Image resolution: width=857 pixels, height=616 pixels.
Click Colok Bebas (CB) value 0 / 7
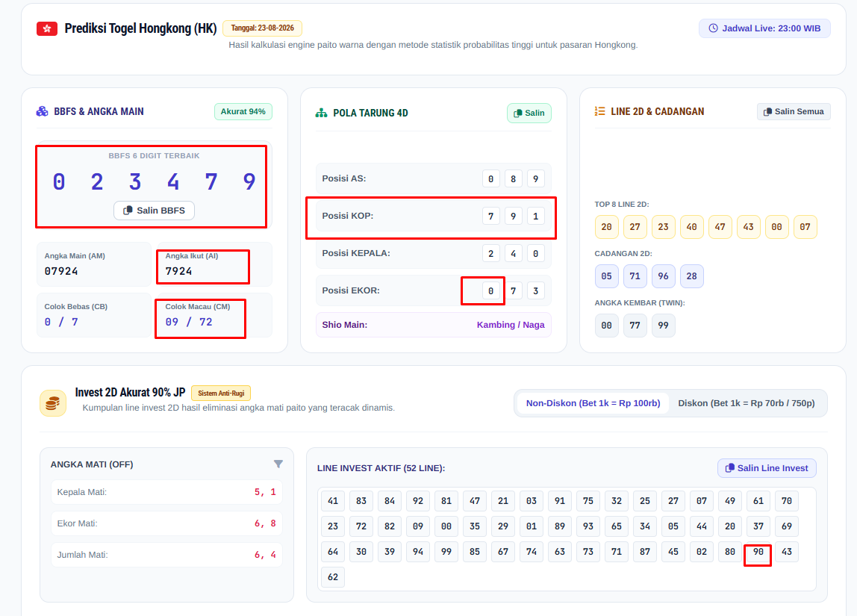61,322
